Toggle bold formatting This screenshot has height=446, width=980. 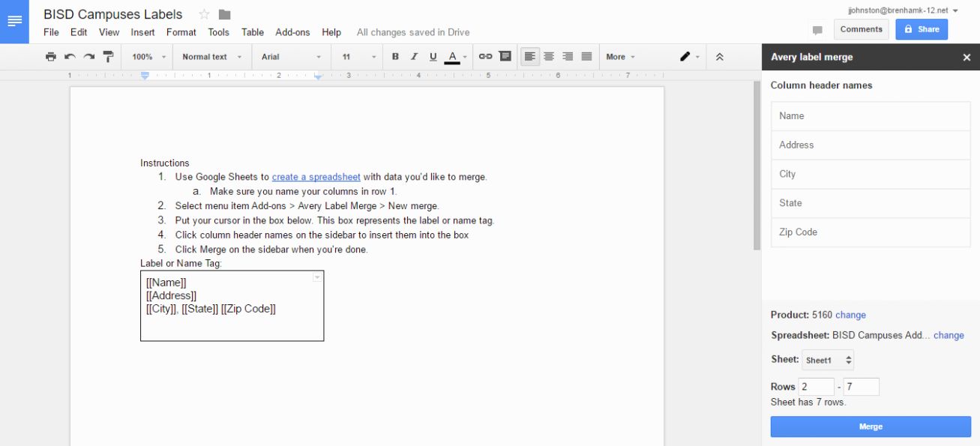click(395, 56)
